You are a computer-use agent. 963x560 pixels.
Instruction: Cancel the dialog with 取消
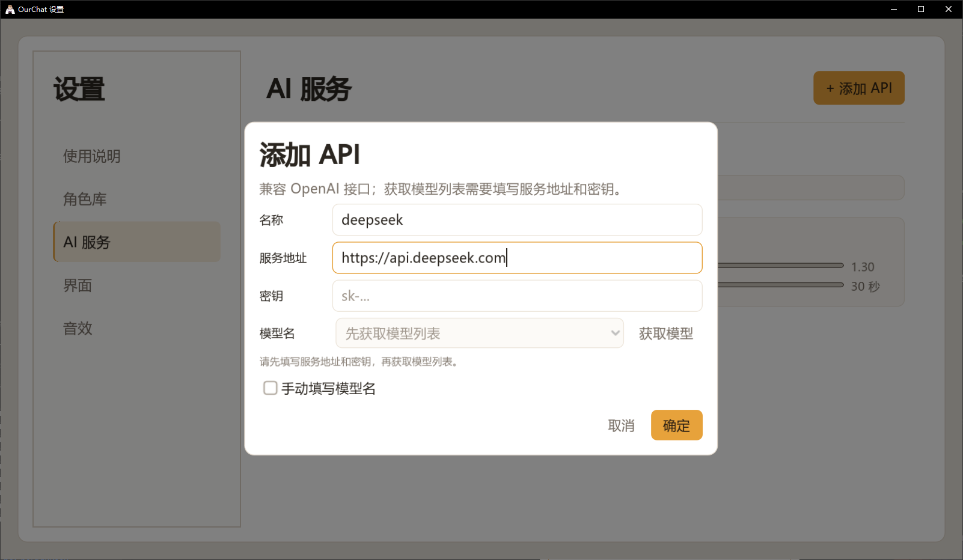pos(621,425)
